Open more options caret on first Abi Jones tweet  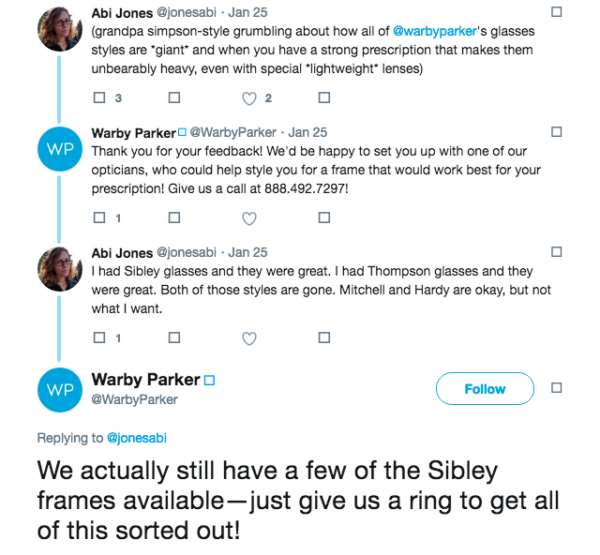coord(556,12)
